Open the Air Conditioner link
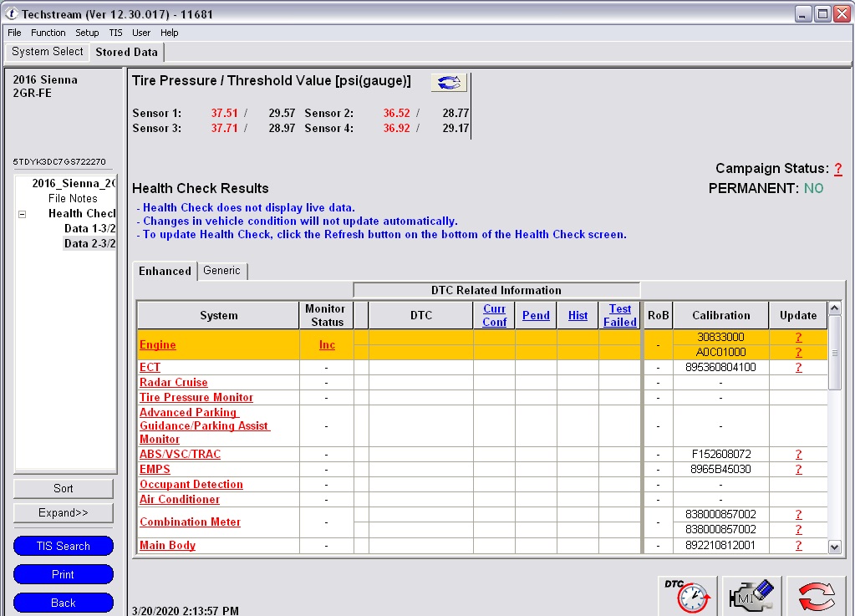The image size is (855, 616). [180, 499]
